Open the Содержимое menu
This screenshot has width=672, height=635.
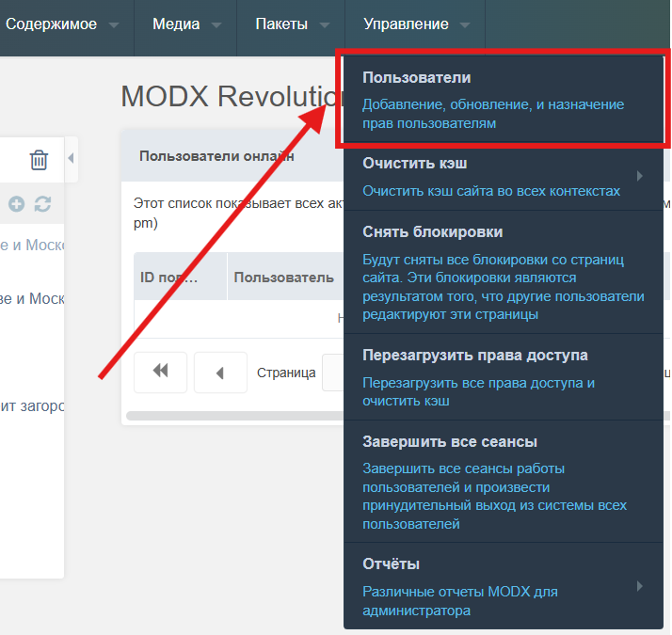(x=61, y=24)
